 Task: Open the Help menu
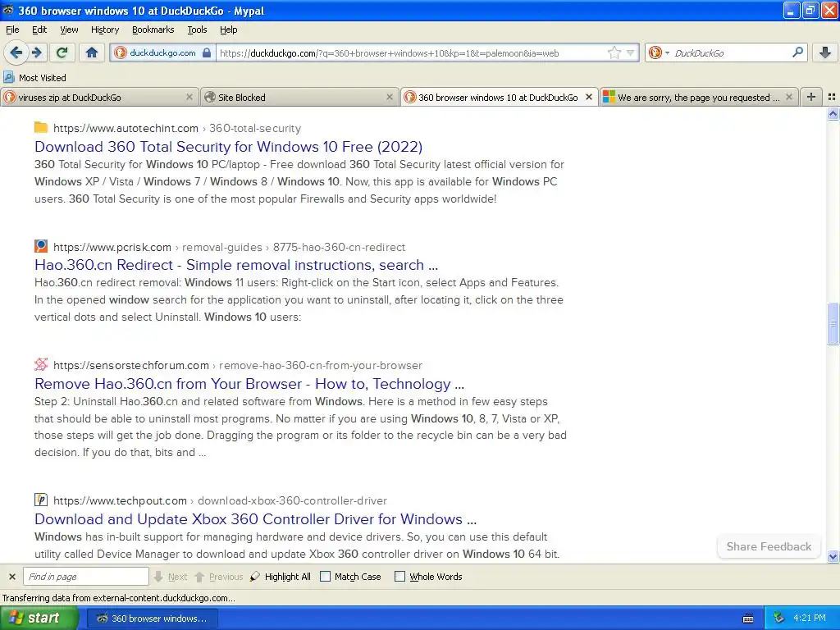coord(228,30)
